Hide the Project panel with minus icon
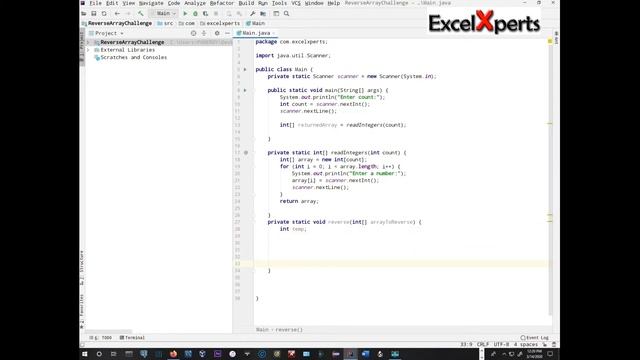The image size is (640, 360). [227, 33]
